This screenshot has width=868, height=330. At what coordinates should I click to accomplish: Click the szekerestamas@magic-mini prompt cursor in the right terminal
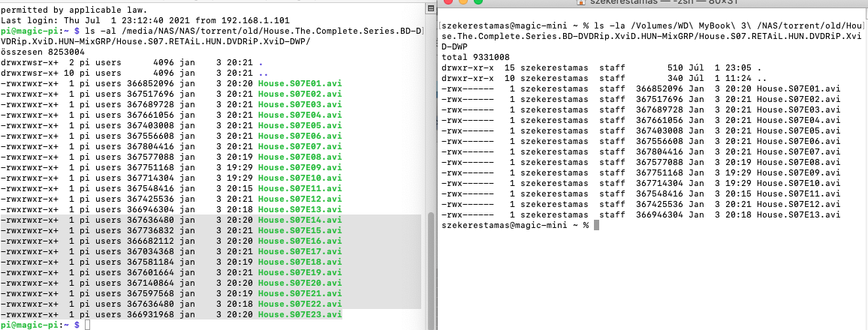[x=596, y=226]
